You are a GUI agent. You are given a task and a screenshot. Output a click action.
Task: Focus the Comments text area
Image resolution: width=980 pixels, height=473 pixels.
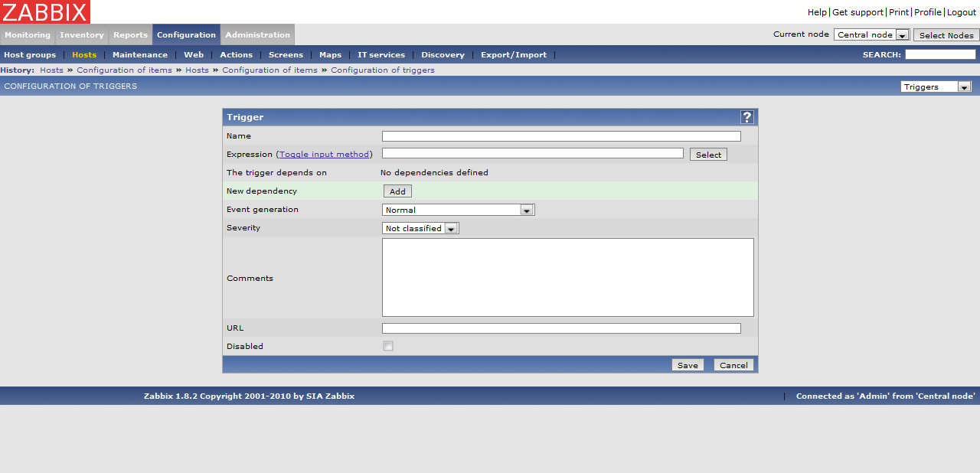pos(567,277)
